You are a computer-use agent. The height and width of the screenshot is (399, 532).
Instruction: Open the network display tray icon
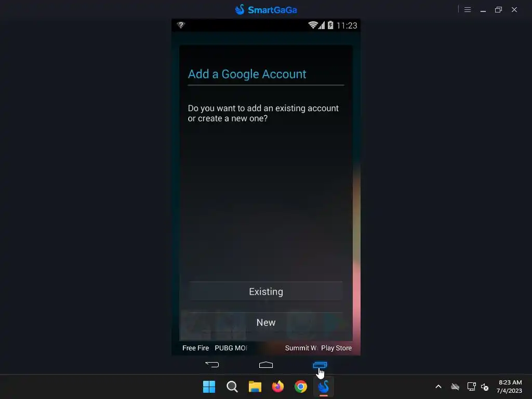(x=471, y=387)
